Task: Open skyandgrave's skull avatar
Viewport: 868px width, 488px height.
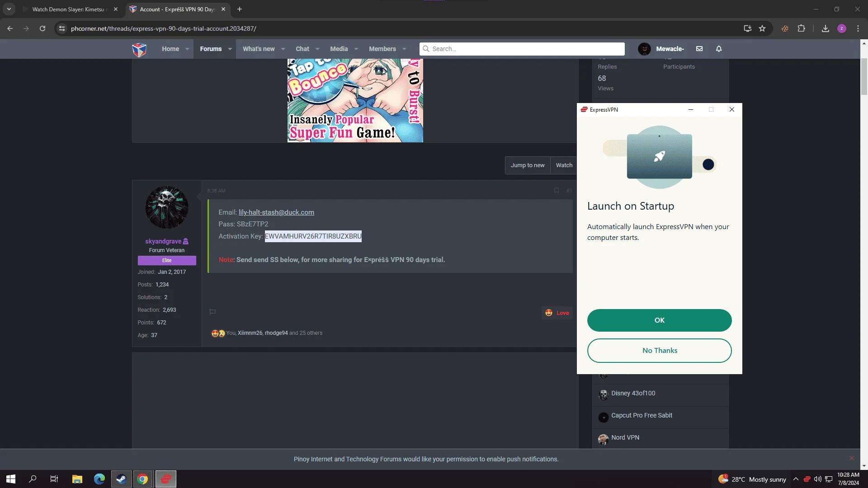Action: (167, 207)
